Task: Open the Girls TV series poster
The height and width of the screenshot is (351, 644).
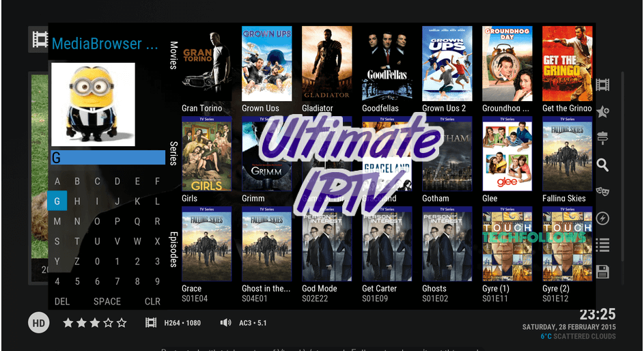Action: [206, 154]
